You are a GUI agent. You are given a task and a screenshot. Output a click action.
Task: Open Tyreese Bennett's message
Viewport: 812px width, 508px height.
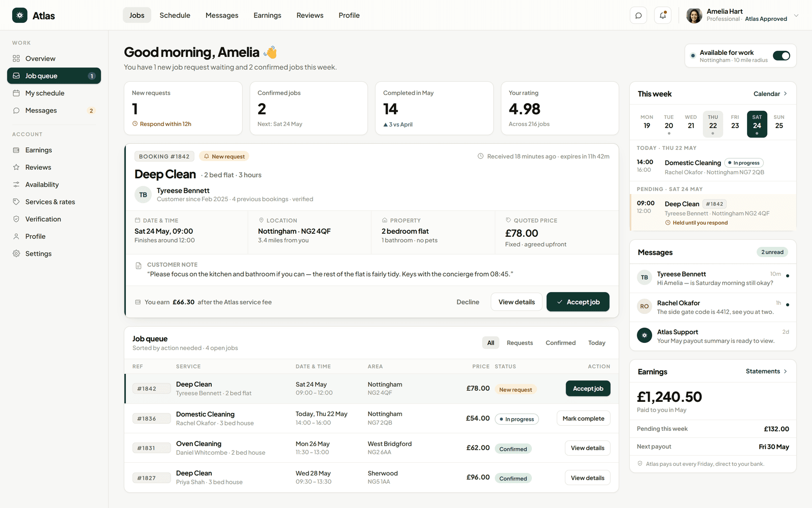[x=713, y=278]
